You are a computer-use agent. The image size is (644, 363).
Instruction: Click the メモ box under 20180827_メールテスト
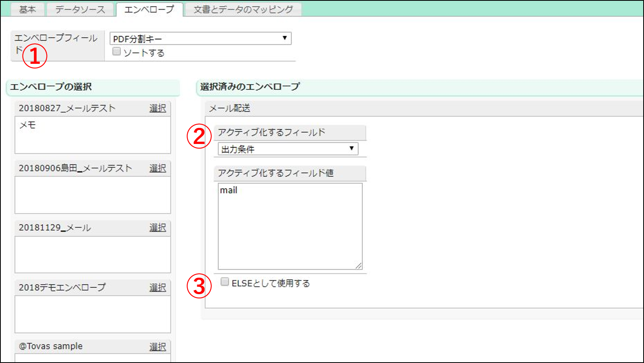click(93, 135)
